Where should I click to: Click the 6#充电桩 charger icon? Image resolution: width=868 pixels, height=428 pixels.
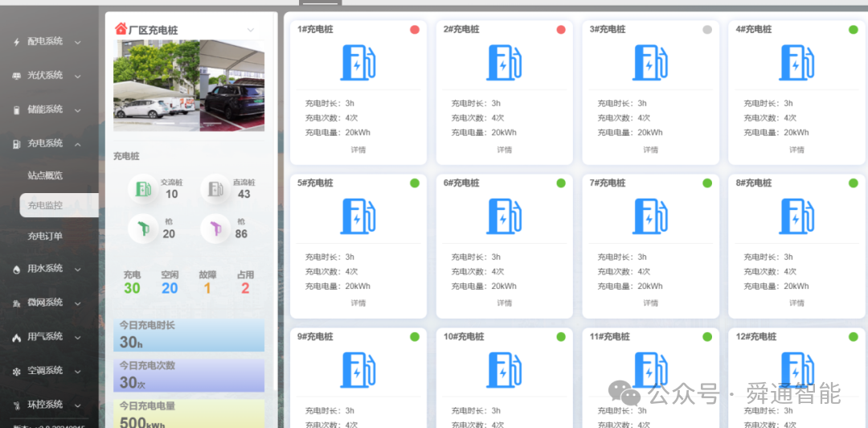(504, 216)
